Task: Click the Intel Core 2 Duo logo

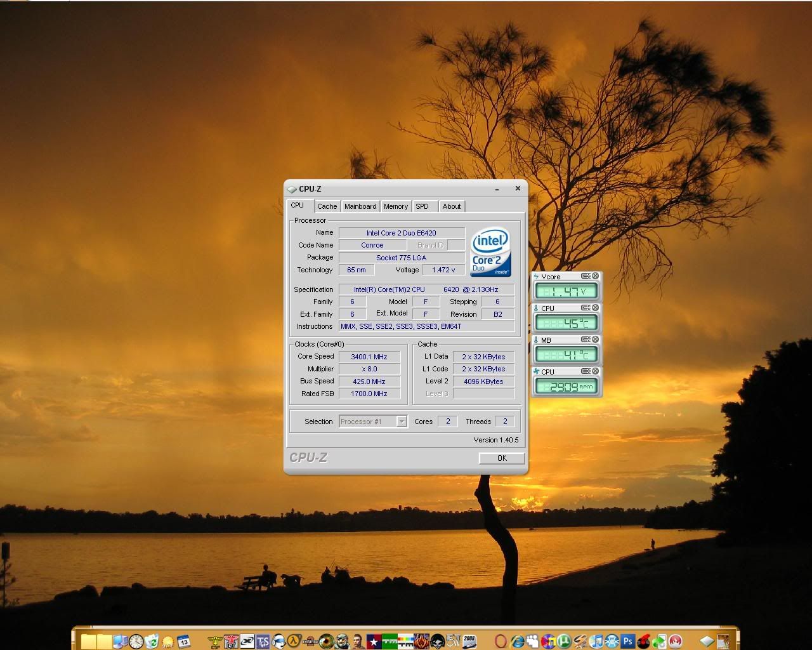Action: point(490,253)
